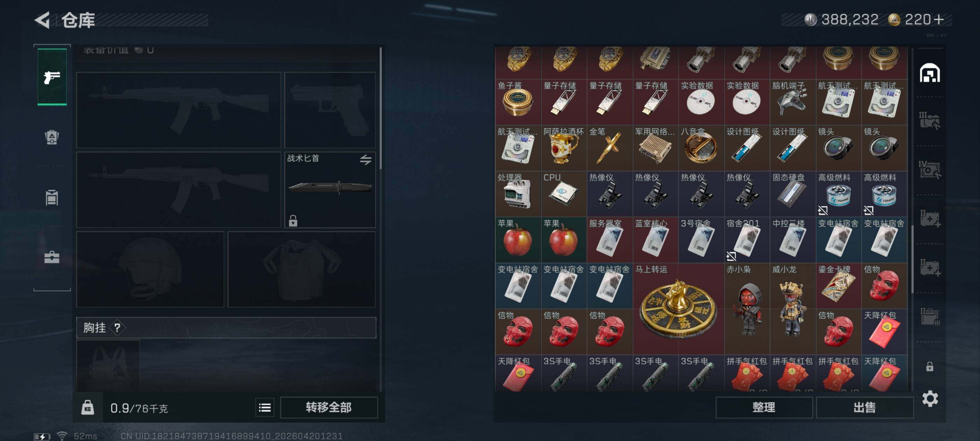The height and width of the screenshot is (441, 980).
Task: Click the 出售 sell button
Action: click(x=865, y=407)
